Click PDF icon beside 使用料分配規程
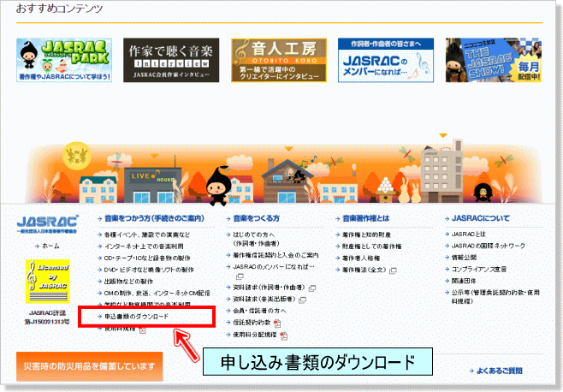The image size is (563, 392). pos(284,336)
